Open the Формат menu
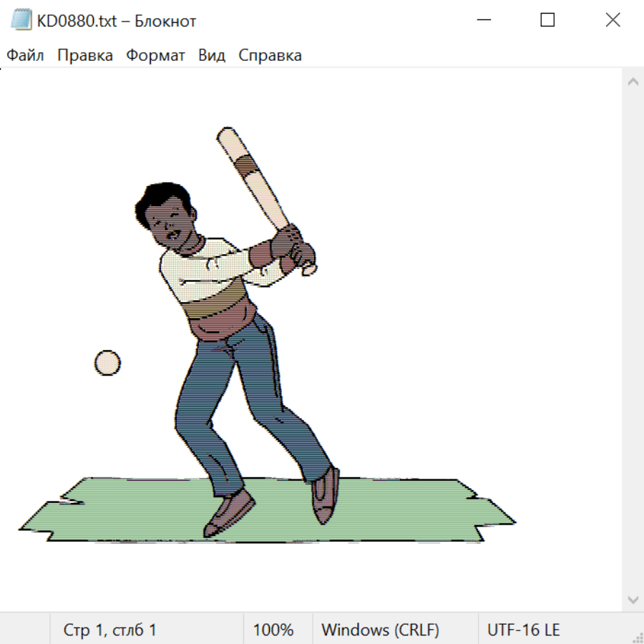 [x=155, y=56]
